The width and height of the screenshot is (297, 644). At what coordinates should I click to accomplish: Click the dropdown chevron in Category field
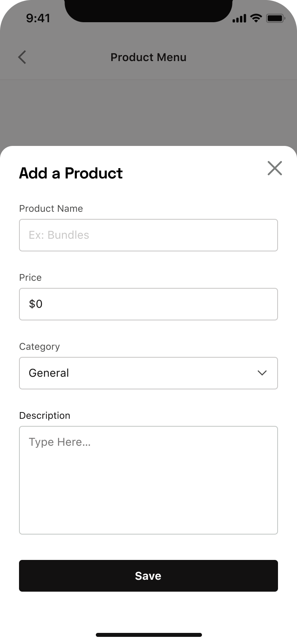tap(262, 373)
